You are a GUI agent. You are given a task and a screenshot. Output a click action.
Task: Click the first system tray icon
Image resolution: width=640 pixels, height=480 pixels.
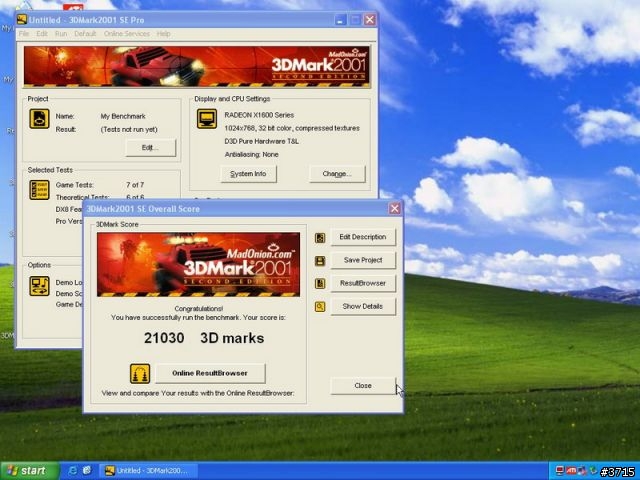pos(560,471)
